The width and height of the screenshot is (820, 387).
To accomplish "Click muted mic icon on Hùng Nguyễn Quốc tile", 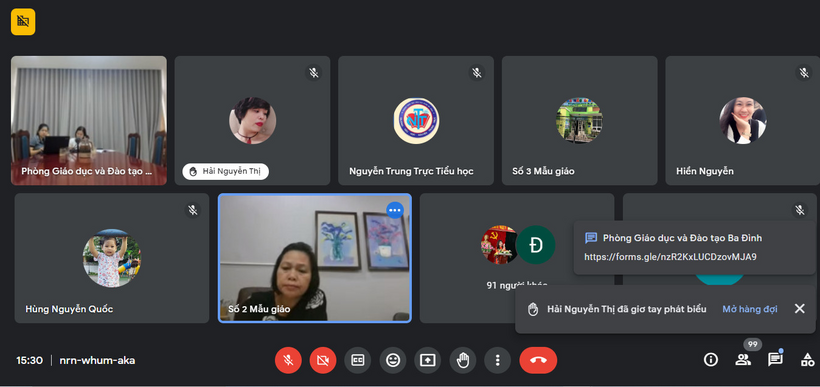I will click(193, 210).
